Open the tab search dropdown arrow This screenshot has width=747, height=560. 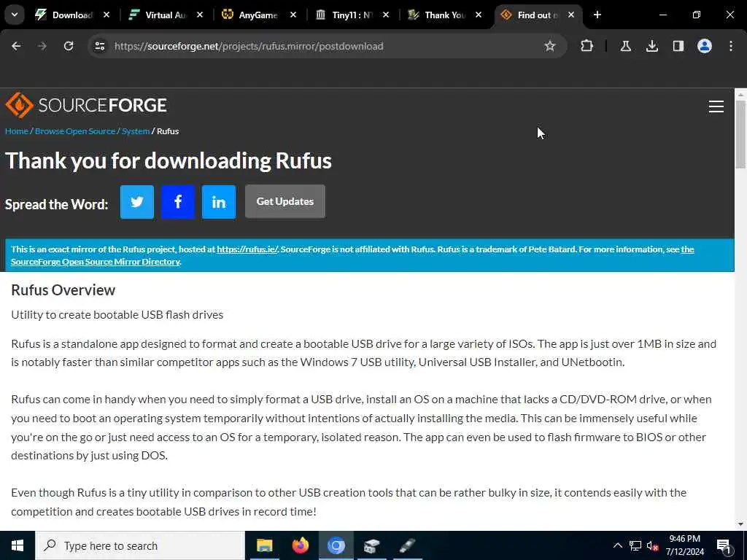tap(15, 15)
